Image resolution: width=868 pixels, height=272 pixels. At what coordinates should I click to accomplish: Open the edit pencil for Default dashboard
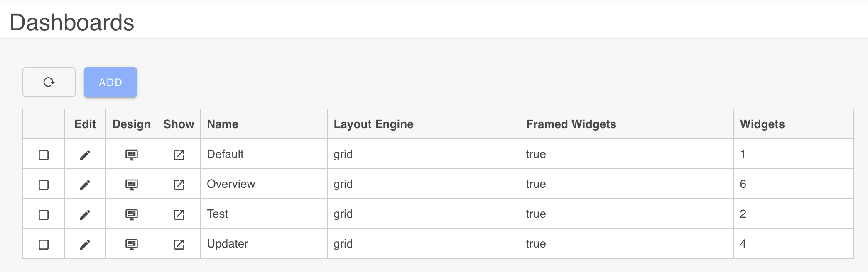point(85,154)
